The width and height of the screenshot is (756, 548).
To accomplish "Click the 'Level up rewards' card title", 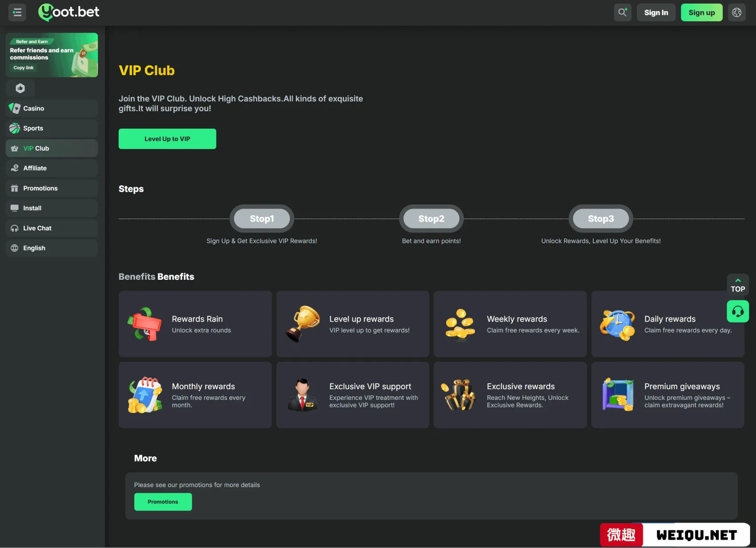I will (x=362, y=319).
